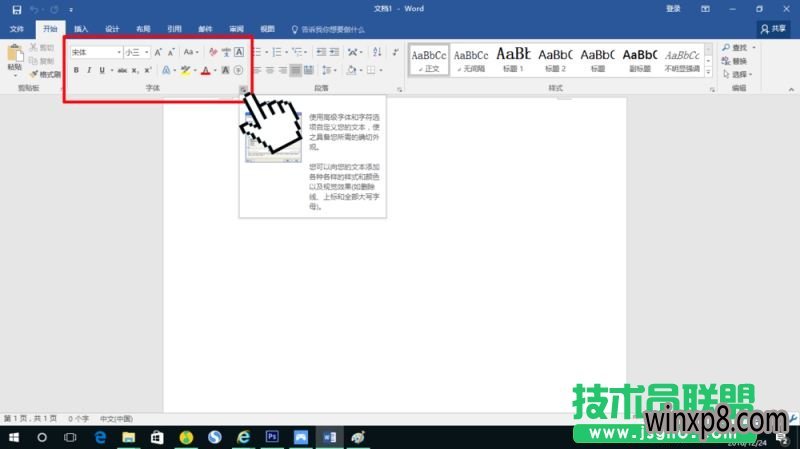Decrease font size with the shrink font button
The width and height of the screenshot is (800, 449).
pyautogui.click(x=171, y=52)
